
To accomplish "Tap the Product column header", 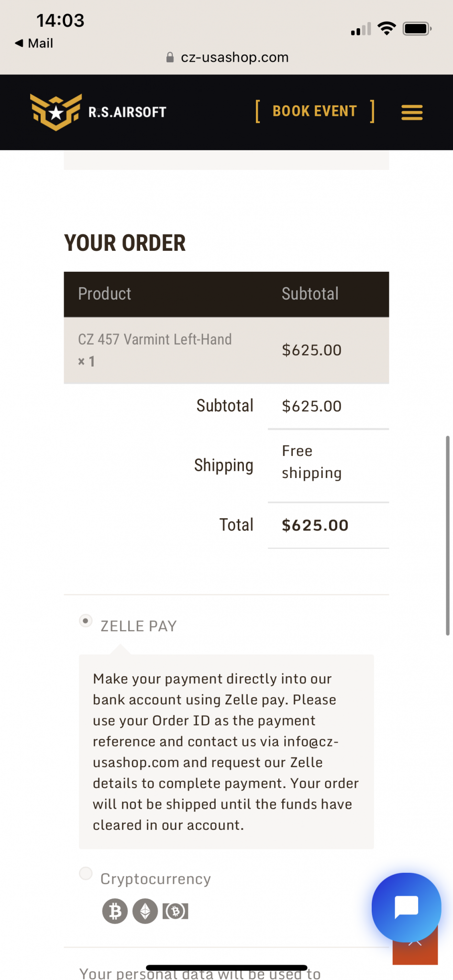I will click(x=105, y=294).
